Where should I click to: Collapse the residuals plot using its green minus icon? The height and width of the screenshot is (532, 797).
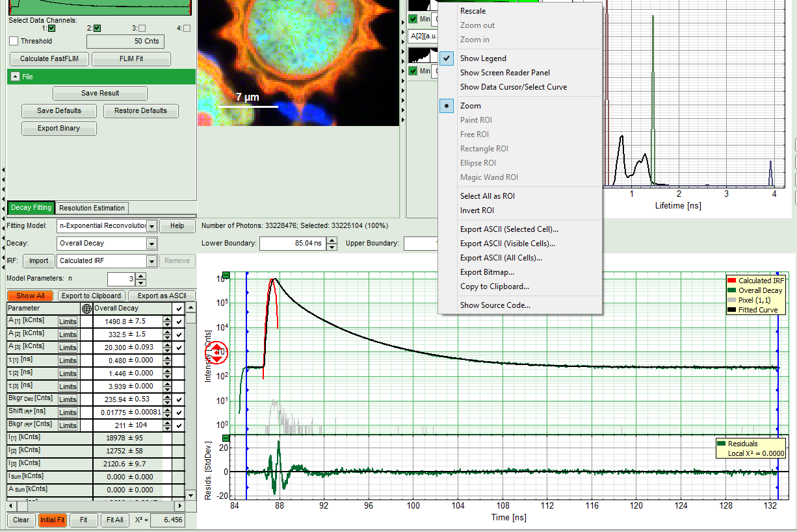pos(226,437)
